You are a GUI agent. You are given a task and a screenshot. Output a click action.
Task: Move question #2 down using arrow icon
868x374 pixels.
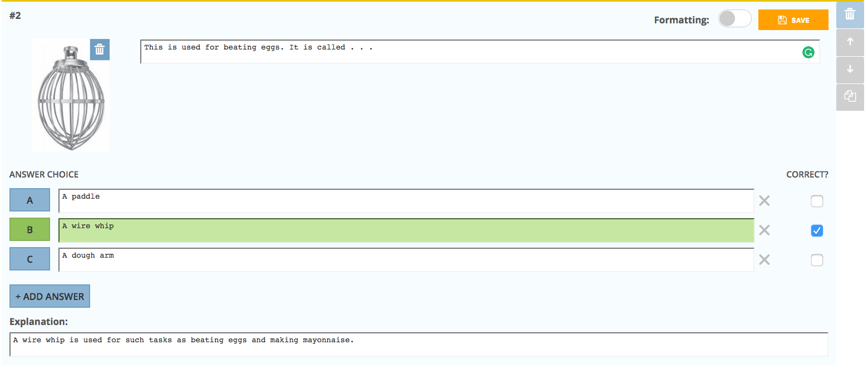tap(850, 70)
